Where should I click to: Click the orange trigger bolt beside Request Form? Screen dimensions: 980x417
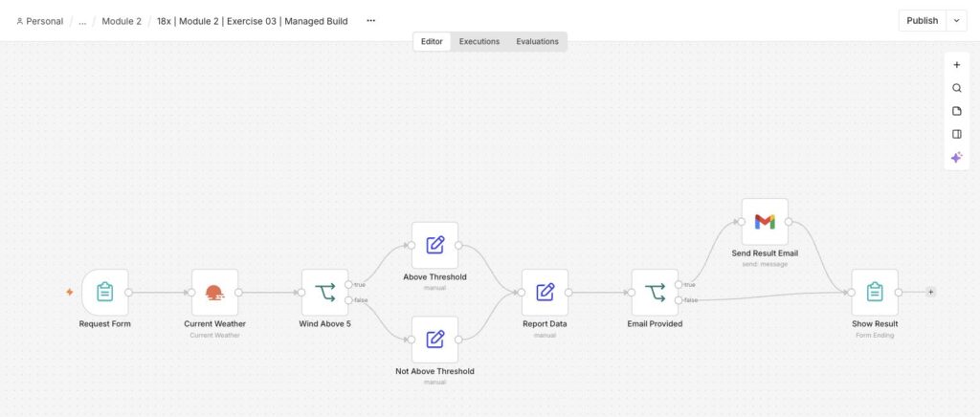(x=69, y=292)
